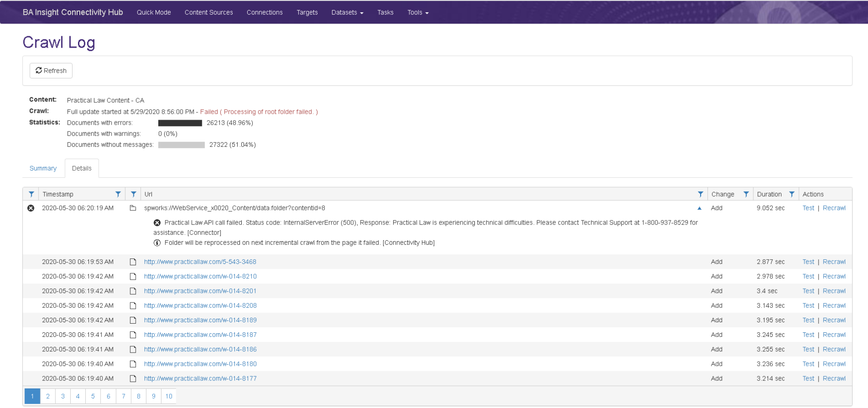Viewport: 868px width, 408px height.
Task: Open link practicallaw.com/w-014-8187
Action: [x=200, y=335]
